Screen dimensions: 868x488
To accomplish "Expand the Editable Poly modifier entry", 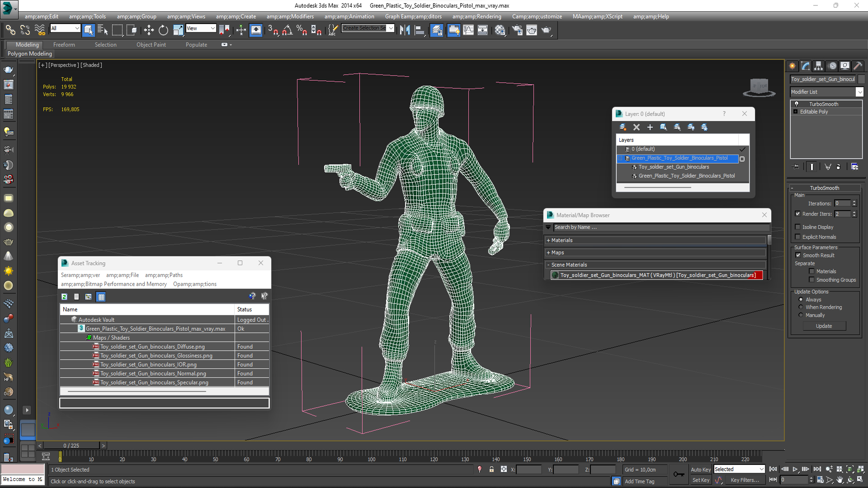I will point(795,112).
